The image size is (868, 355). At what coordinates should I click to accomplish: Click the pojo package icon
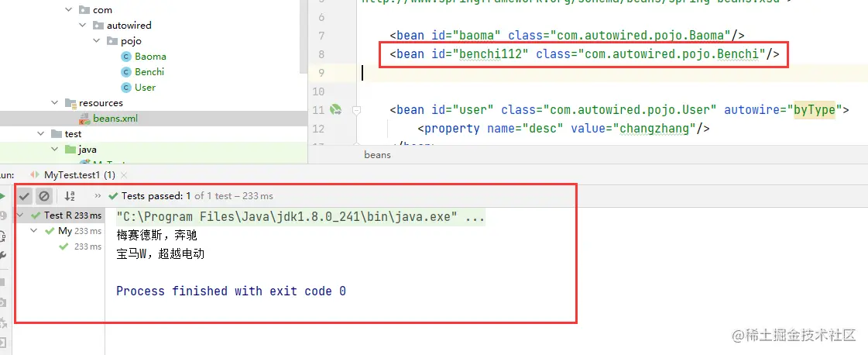[112, 41]
